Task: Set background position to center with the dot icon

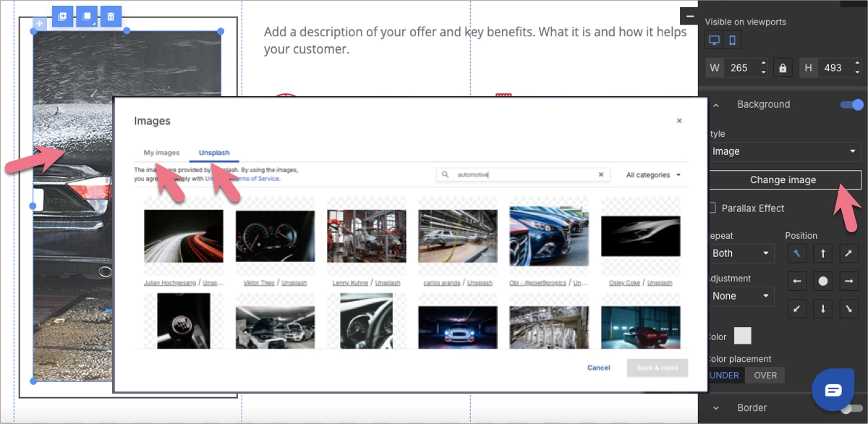Action: coord(822,281)
